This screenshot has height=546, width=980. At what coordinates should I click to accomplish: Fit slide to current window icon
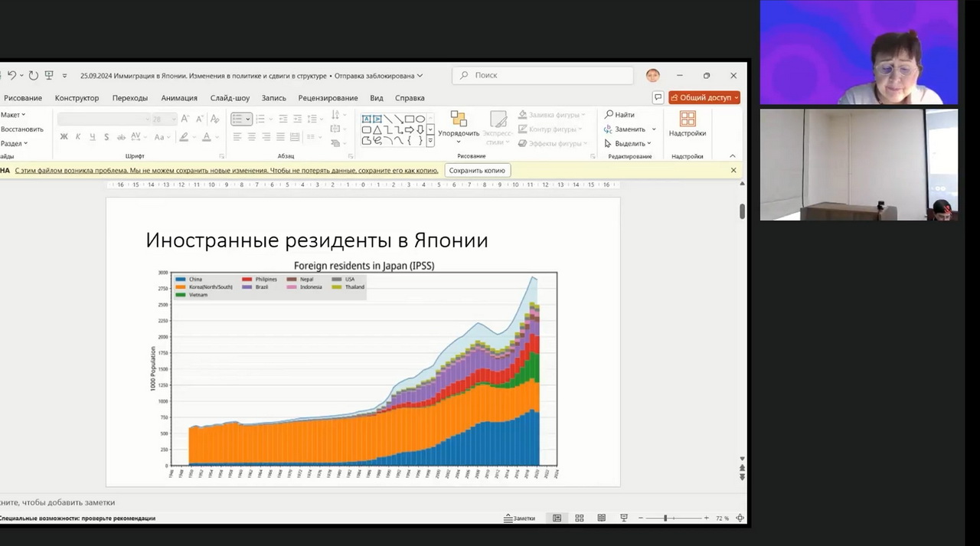(x=740, y=518)
